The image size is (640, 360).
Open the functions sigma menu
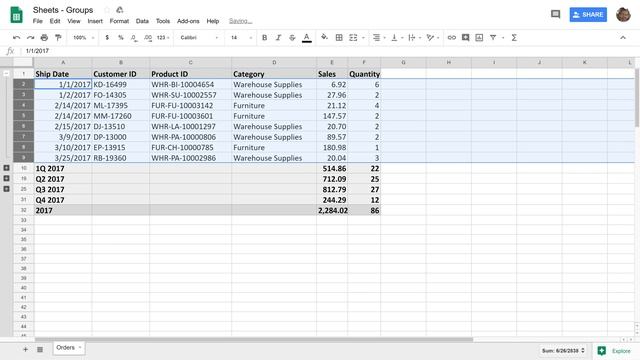514,38
